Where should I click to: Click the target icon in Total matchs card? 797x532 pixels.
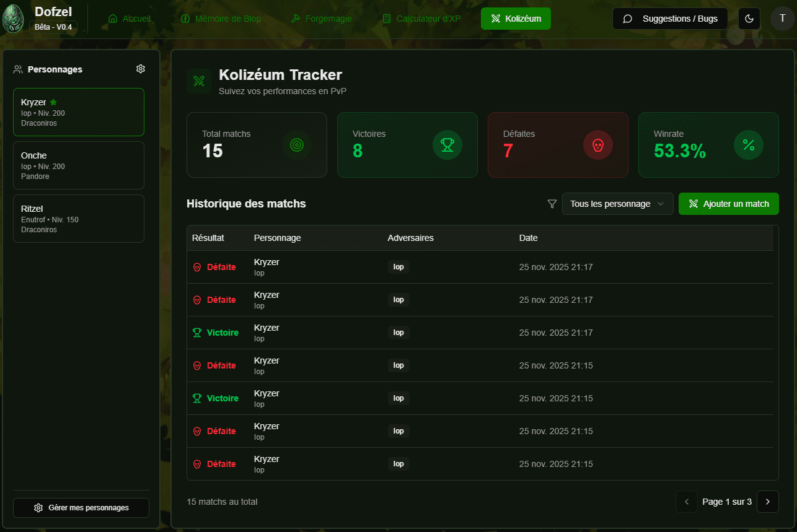pos(297,145)
